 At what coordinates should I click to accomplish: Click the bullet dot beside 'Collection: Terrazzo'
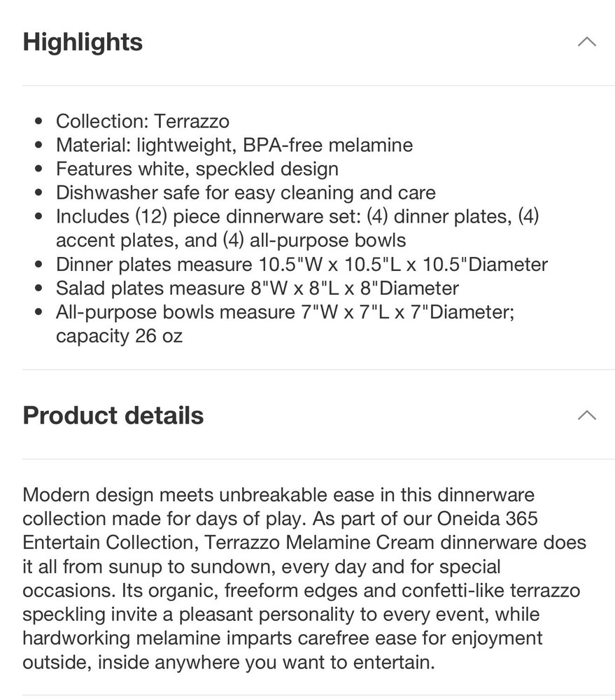[x=38, y=122]
